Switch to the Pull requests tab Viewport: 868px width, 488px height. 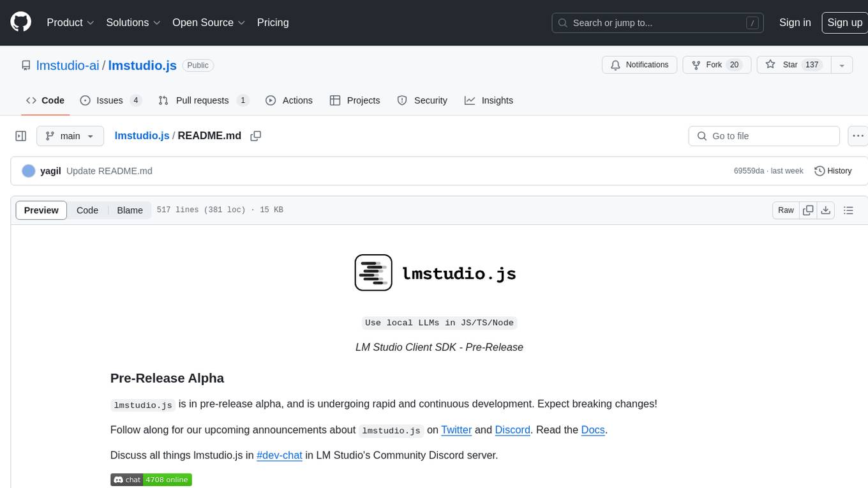pos(203,100)
